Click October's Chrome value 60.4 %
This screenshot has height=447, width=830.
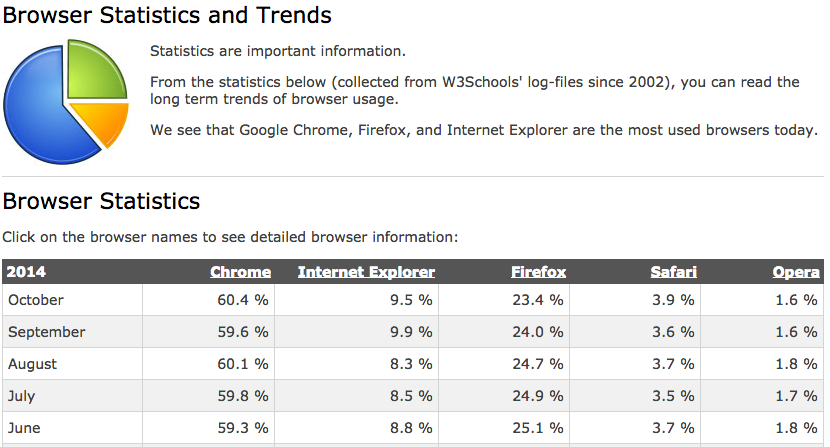point(243,300)
